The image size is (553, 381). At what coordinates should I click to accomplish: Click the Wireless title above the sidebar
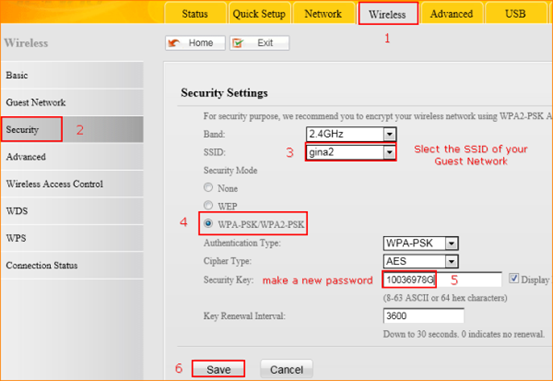click(26, 43)
